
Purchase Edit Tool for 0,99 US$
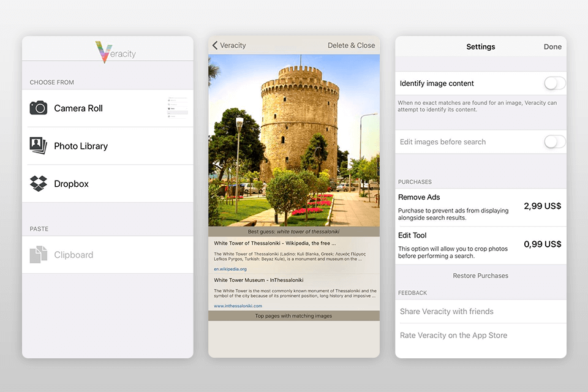[542, 244]
